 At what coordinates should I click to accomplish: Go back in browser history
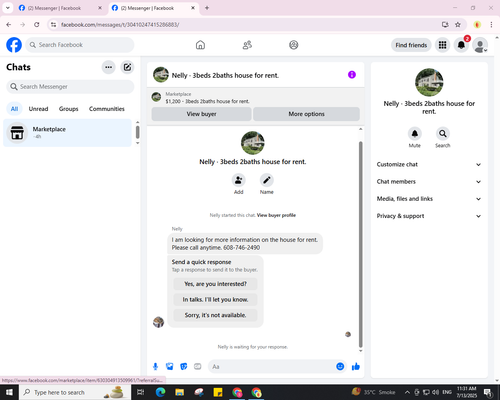pos(9,25)
